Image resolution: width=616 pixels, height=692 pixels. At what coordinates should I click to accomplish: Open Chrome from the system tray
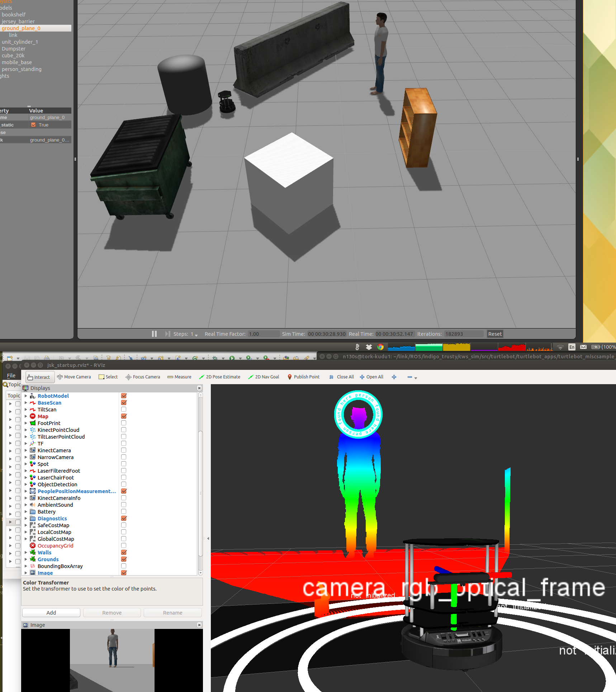(x=380, y=347)
